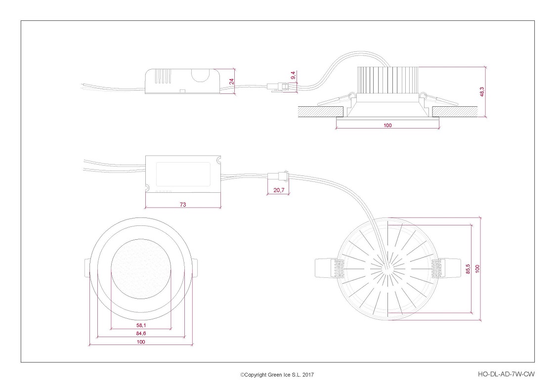This screenshot has width=555, height=392.
Task: Click the 24 driver height dimension label
Action: click(x=231, y=81)
